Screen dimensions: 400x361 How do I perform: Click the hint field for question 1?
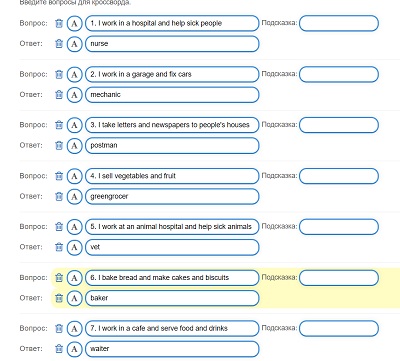[339, 23]
